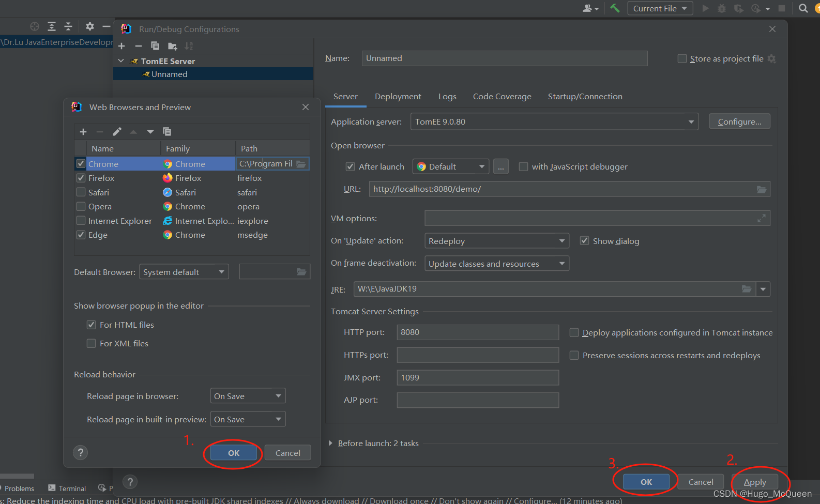Open URL folder browse icon
This screenshot has height=504, width=820.
click(762, 189)
